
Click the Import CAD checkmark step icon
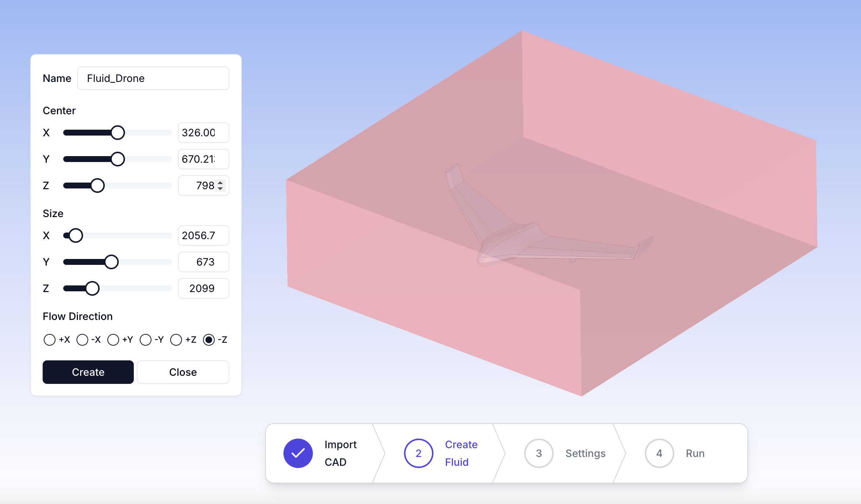point(298,453)
